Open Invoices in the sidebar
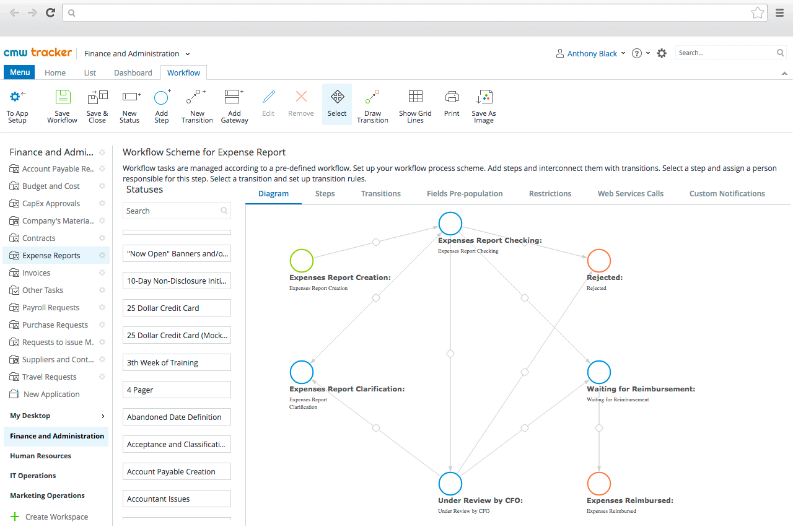 click(x=37, y=273)
